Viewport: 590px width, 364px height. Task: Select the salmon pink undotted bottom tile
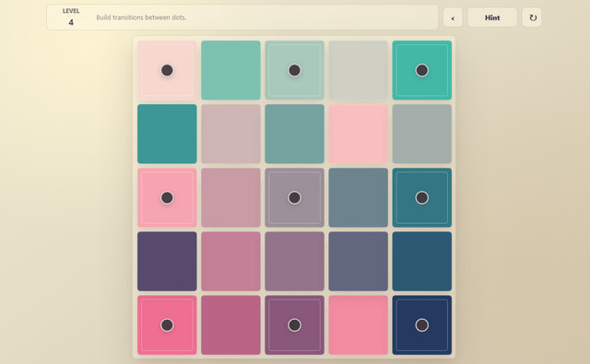359,325
